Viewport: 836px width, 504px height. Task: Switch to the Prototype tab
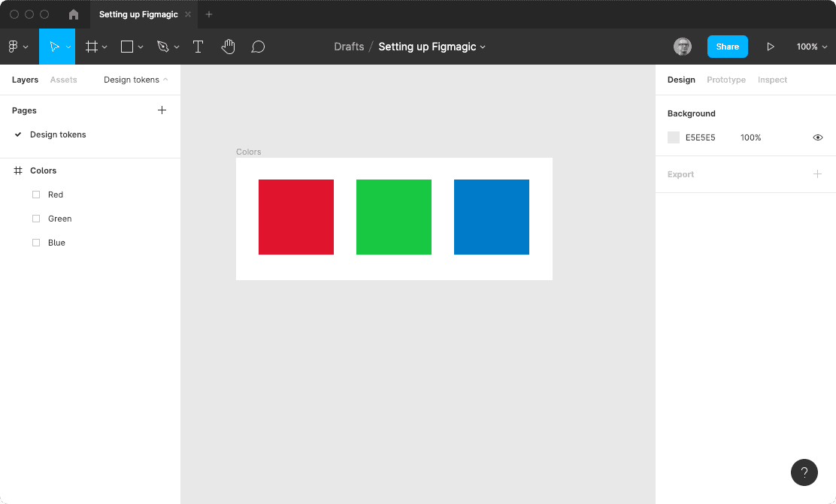(x=726, y=80)
